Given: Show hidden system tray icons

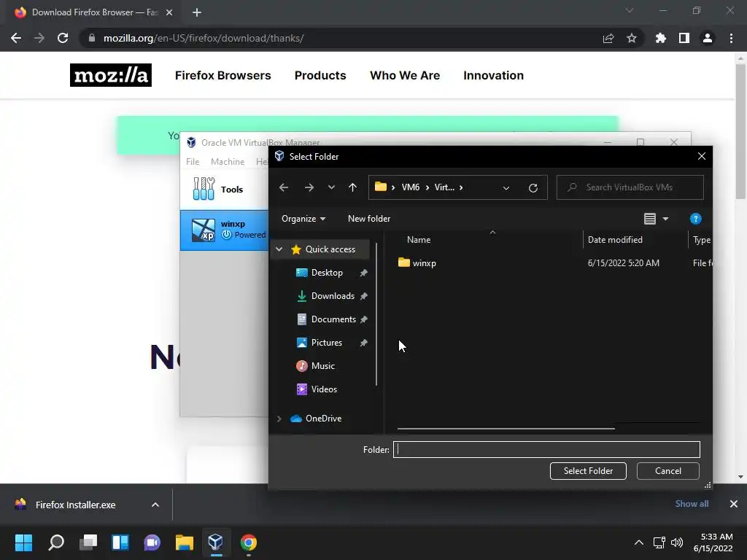Looking at the screenshot, I should 639,542.
